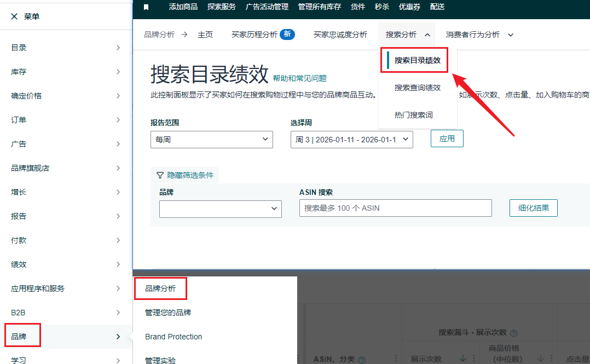Expand the 订单 menu entry
The height and width of the screenshot is (364, 590).
(66, 120)
